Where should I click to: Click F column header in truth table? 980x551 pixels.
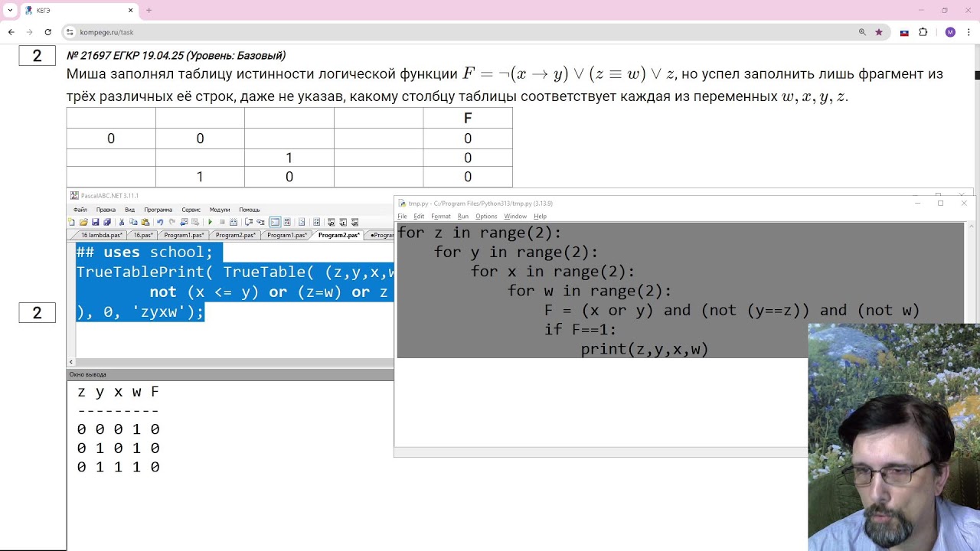tap(468, 118)
